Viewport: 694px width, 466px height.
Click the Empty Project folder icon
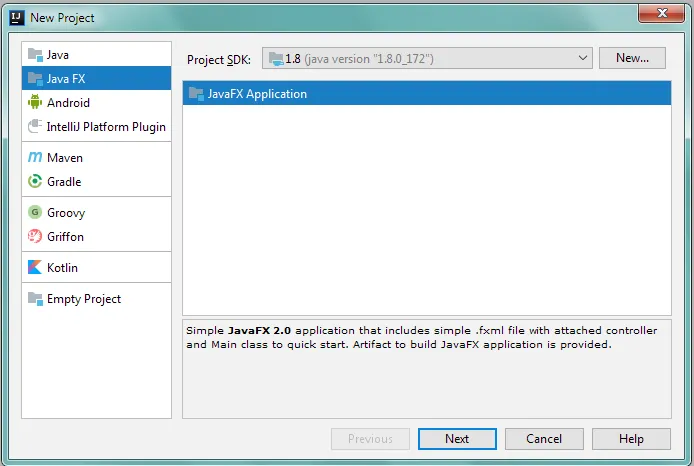pyautogui.click(x=35, y=298)
